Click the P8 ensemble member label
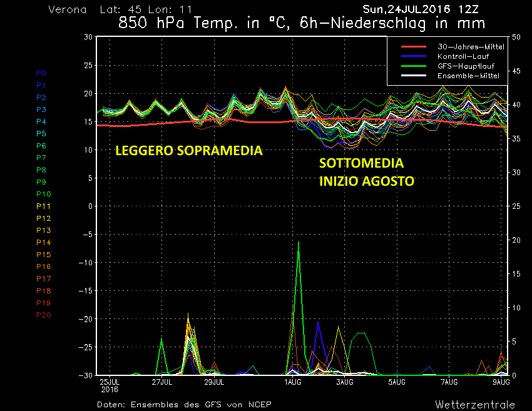Viewport: 532px width, 411px height. click(41, 170)
